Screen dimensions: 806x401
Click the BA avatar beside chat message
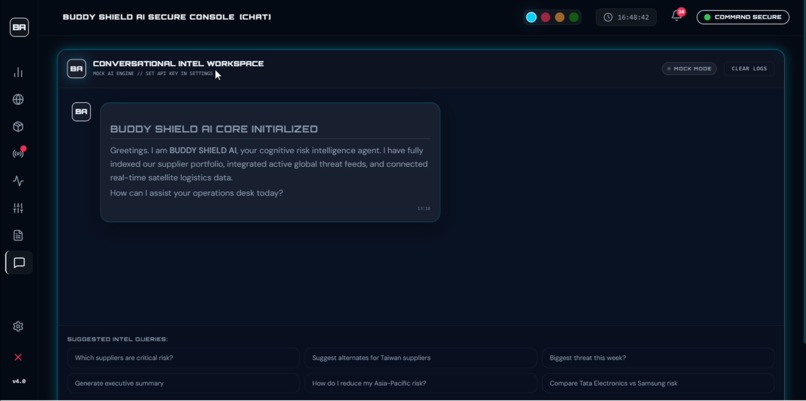81,112
